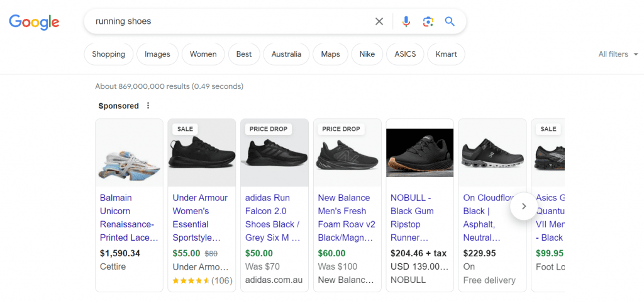Click the $99.95 Asics price

[550, 253]
